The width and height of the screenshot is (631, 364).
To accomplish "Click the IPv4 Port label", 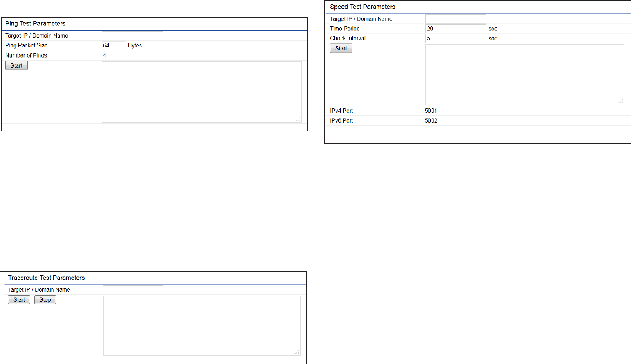I will (341, 111).
